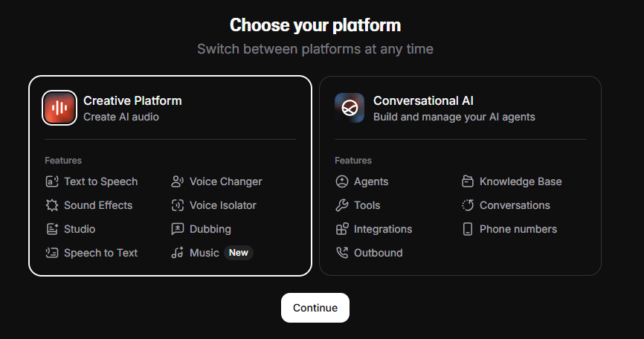
Task: Click the Sound Effects icon
Action: (x=52, y=205)
